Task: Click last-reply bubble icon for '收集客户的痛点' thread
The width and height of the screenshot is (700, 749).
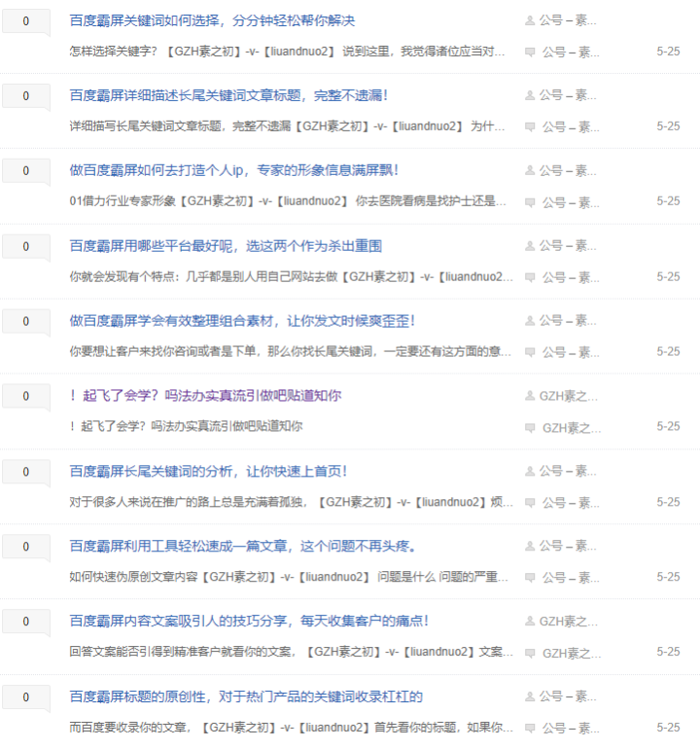Action: coord(530,653)
